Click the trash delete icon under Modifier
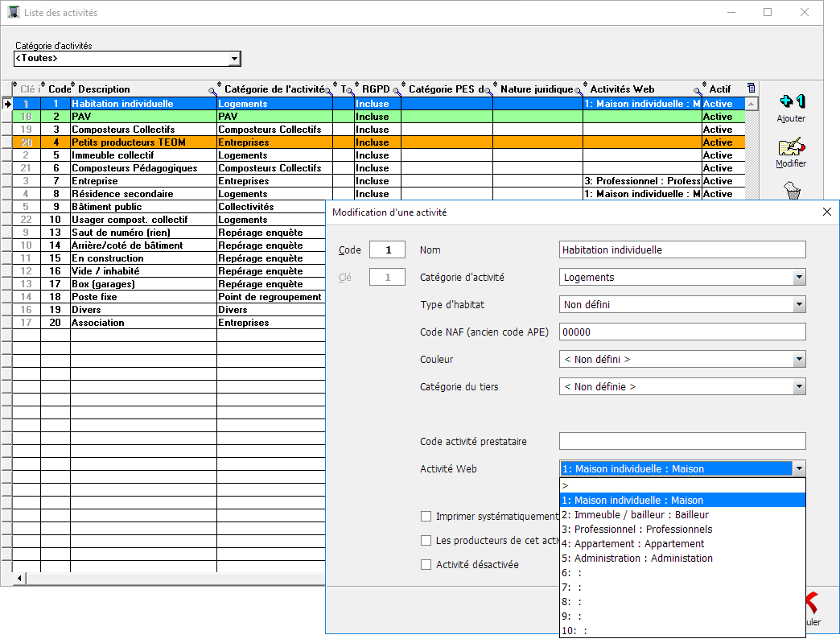The height and width of the screenshot is (639, 840). pos(792,192)
